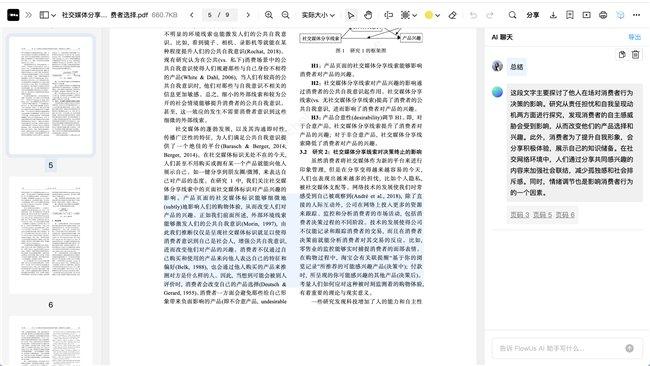Copy AI chat with copy icon
The height and width of the screenshot is (366, 650).
coord(621,54)
